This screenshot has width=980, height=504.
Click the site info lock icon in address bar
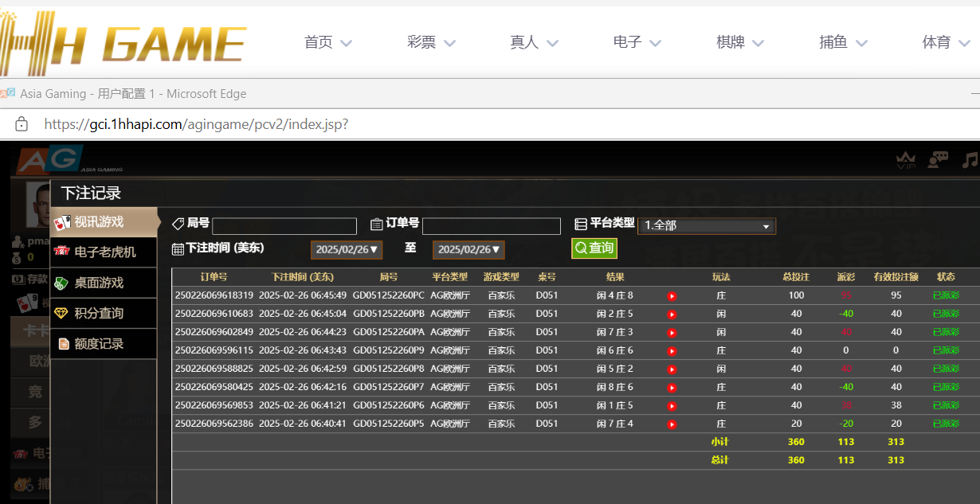coord(22,124)
